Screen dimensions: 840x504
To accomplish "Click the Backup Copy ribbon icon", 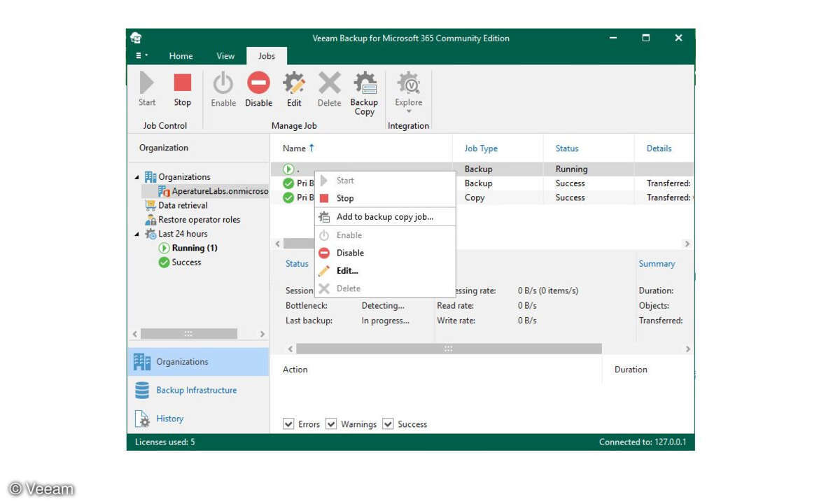I will [x=364, y=83].
